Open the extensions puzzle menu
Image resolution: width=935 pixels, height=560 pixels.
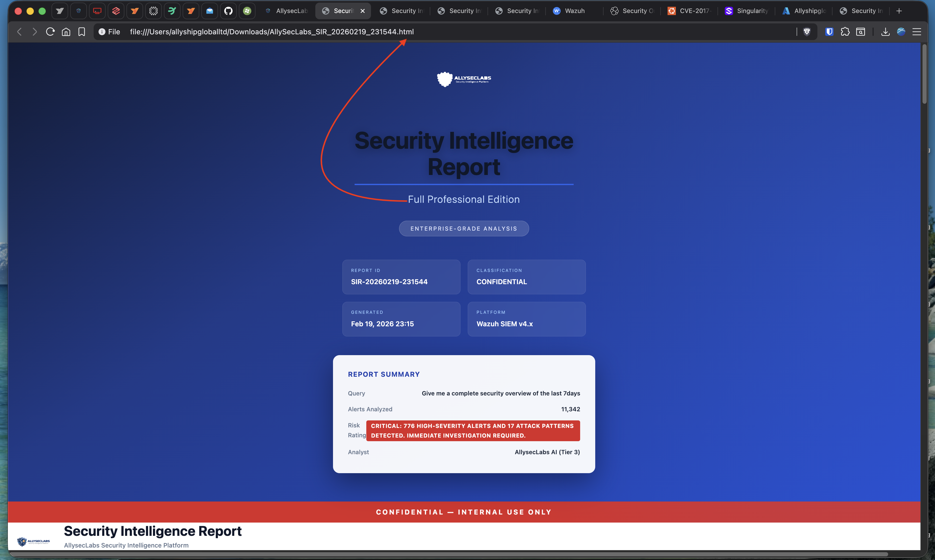845,32
